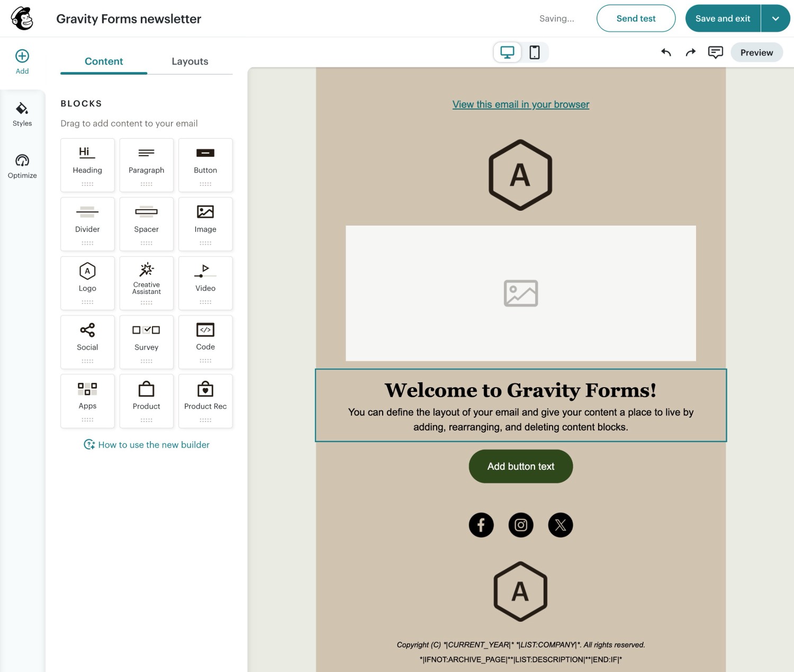Select the Button block
This screenshot has height=672, width=794.
pos(205,165)
